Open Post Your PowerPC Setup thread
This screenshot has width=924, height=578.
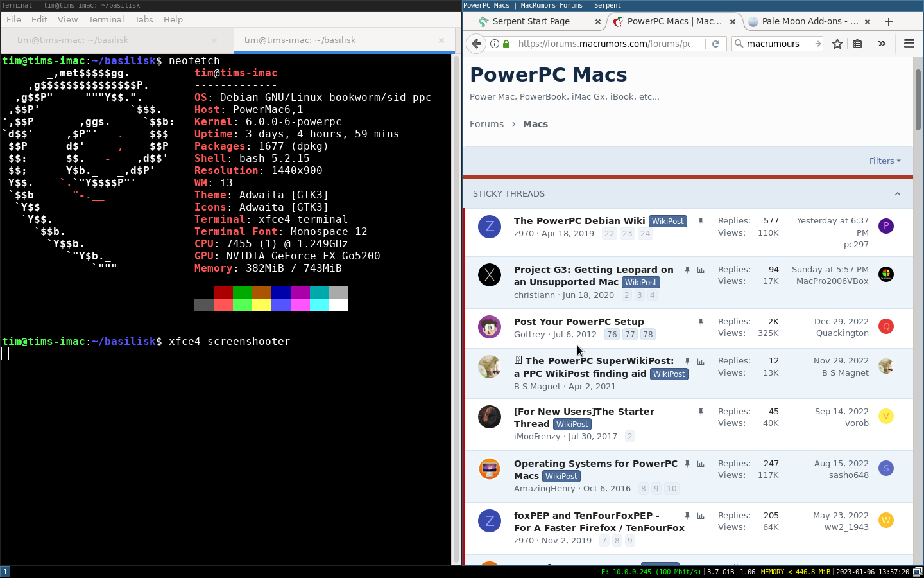point(579,322)
